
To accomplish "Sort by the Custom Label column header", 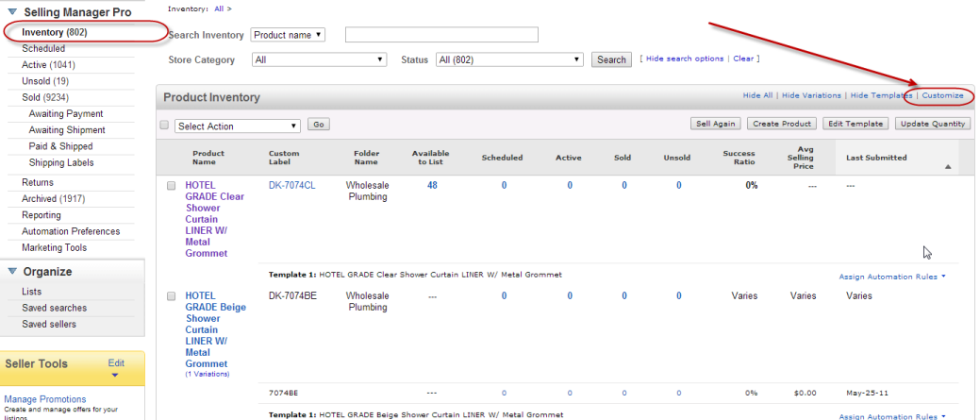I will pyautogui.click(x=284, y=158).
